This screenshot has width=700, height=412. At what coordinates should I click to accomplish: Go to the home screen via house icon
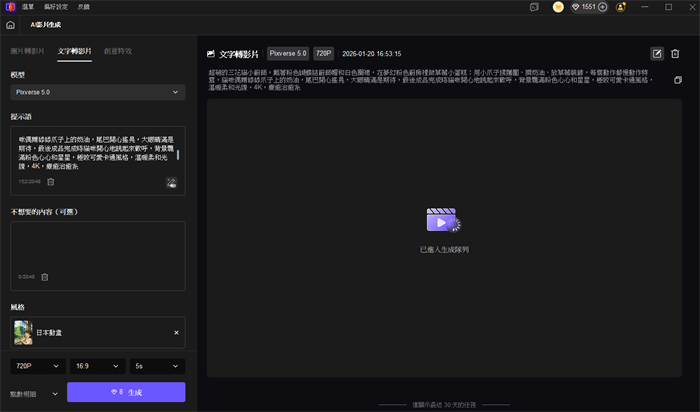coord(10,25)
